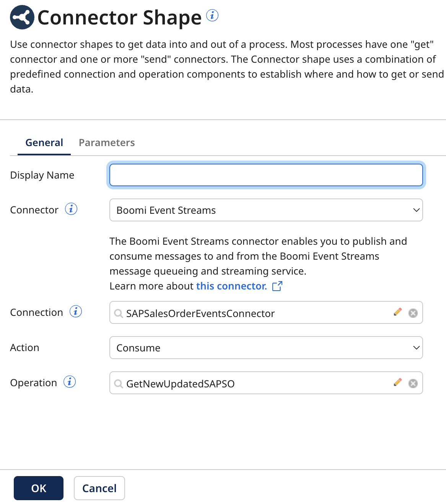Edit the GetNewUpdatedSAPSO operation via pencil icon
This screenshot has width=446, height=504.
coord(398,383)
